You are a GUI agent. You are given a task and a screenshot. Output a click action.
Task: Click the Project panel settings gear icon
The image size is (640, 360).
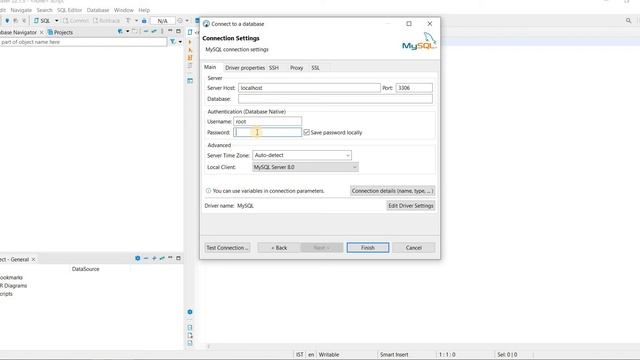click(x=138, y=258)
